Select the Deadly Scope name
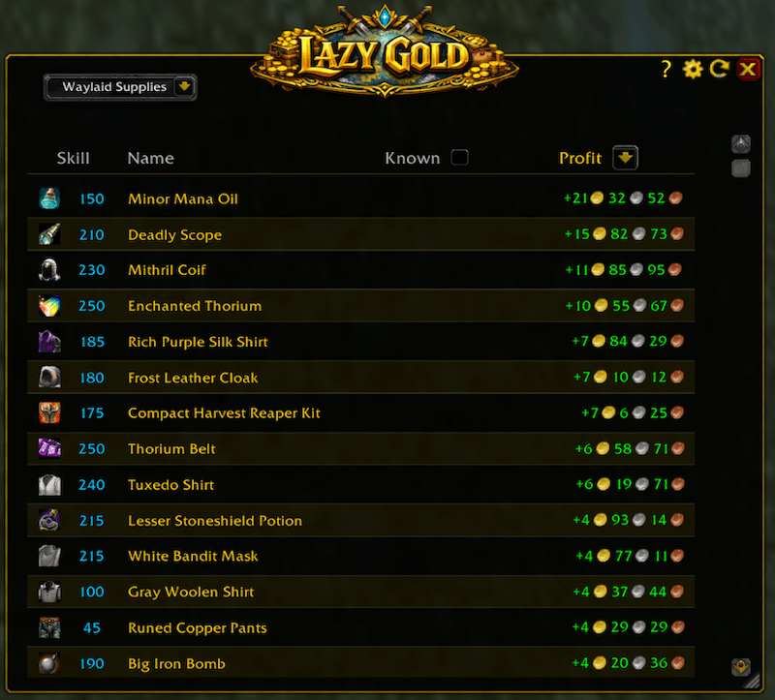 tap(175, 234)
